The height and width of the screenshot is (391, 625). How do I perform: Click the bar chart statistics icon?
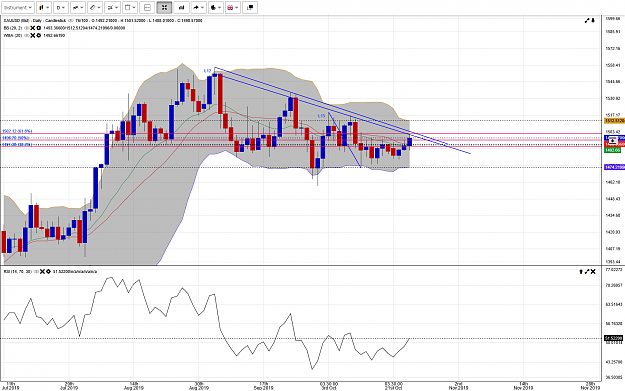(x=181, y=8)
